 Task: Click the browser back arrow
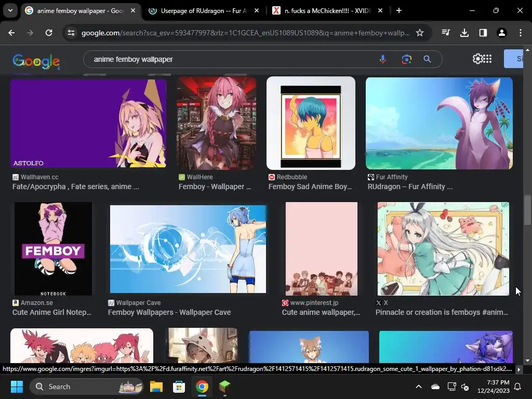click(11, 33)
